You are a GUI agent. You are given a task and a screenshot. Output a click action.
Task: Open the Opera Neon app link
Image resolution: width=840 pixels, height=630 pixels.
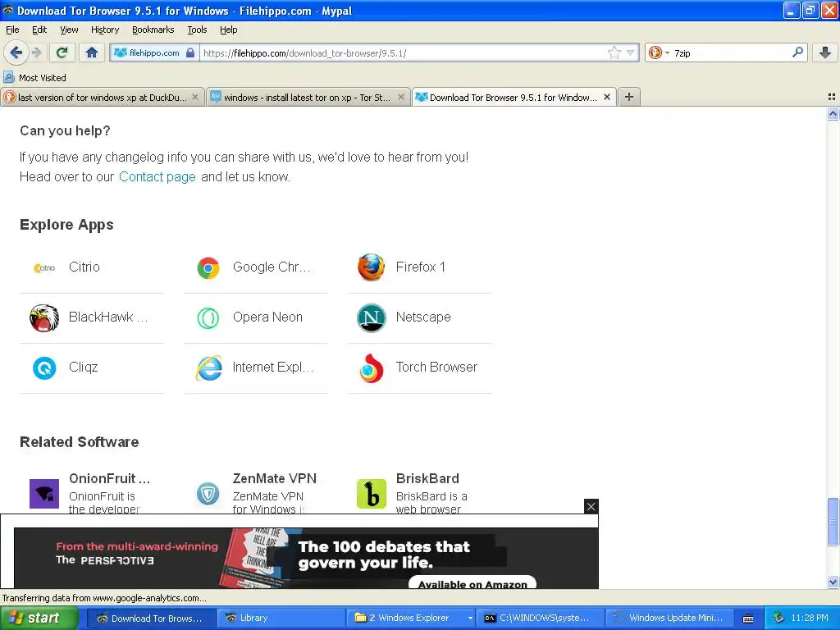coord(267,317)
